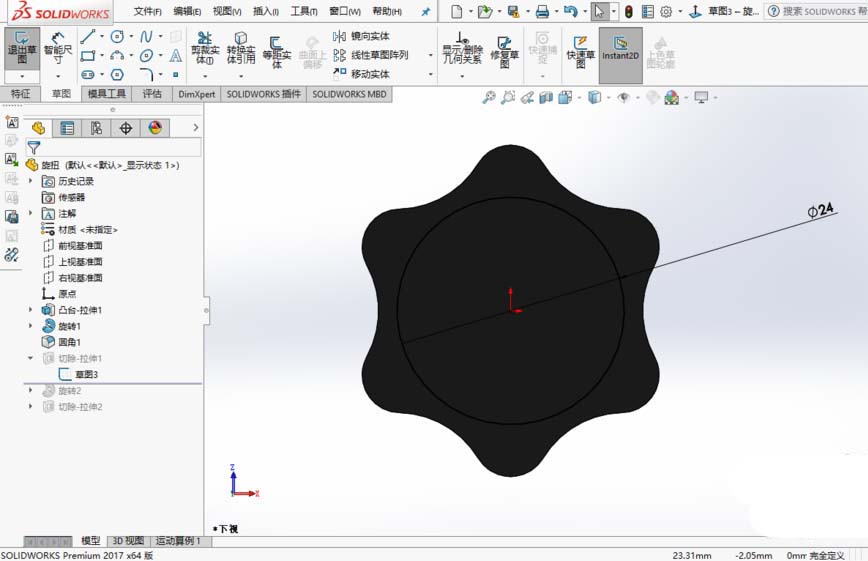Collapse the 切除-拉伸1 feature node
Screen dimensions: 868x561
click(x=30, y=358)
